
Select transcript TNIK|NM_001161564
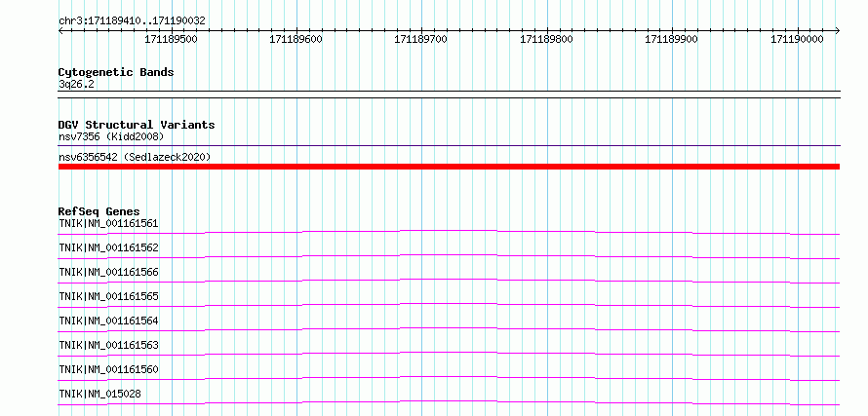pos(108,321)
